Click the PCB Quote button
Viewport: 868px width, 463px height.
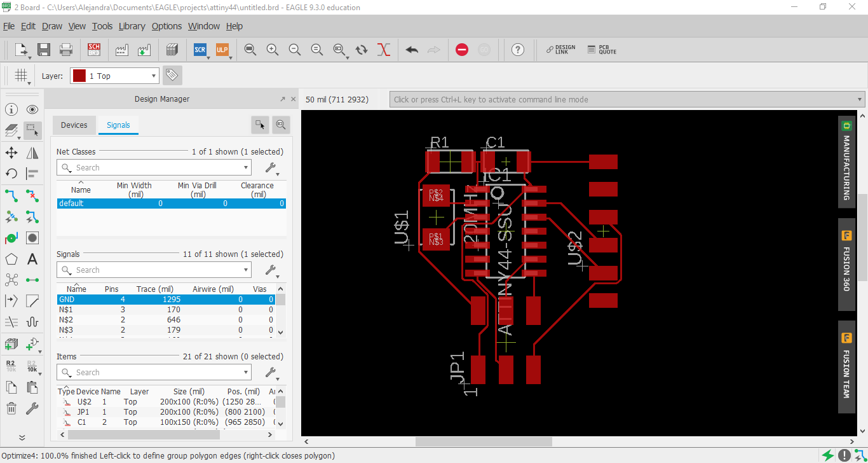click(601, 50)
